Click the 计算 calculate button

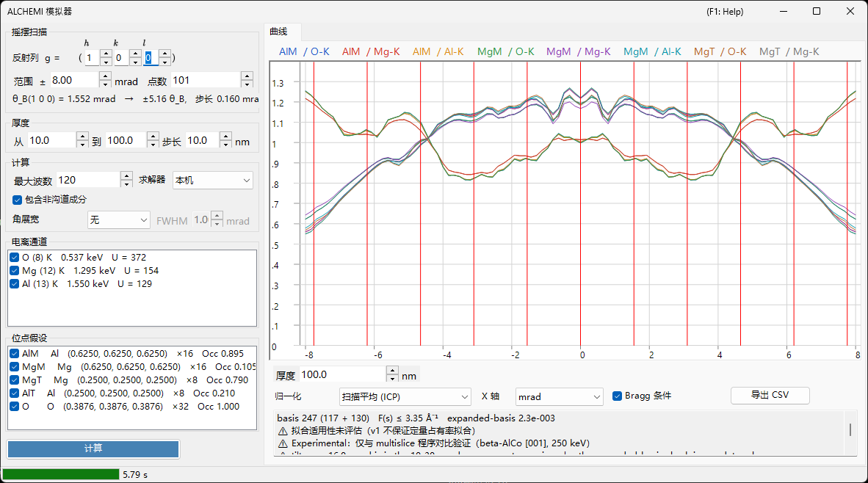[93, 448]
